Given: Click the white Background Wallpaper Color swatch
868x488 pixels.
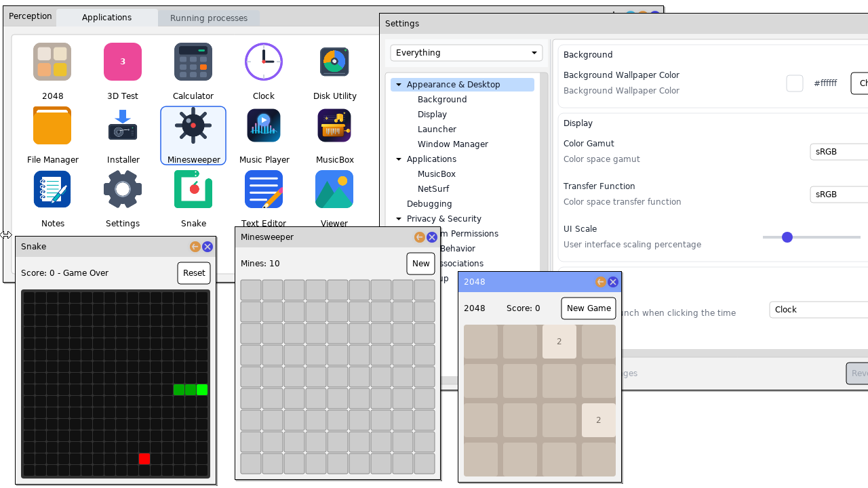Looking at the screenshot, I should pos(795,83).
